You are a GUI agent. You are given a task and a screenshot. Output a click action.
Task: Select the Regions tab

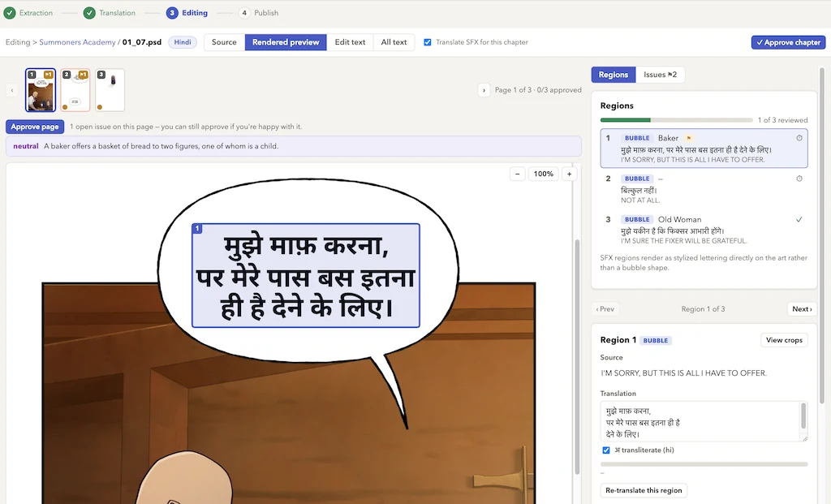coord(614,75)
